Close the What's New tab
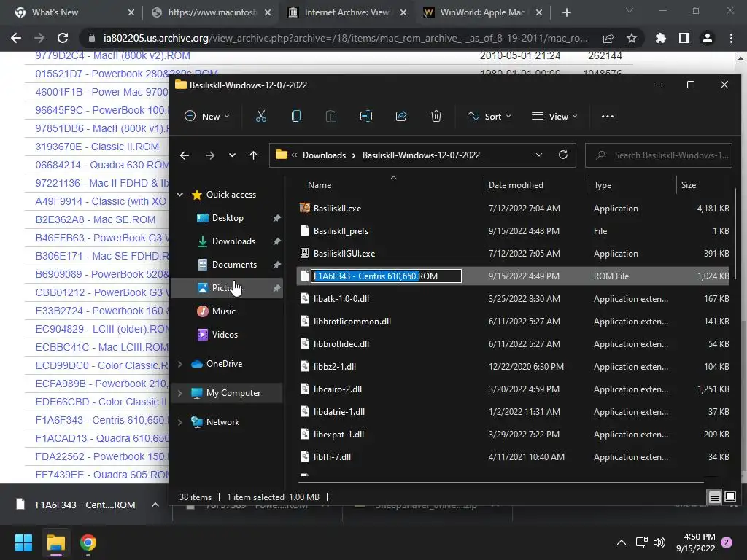 point(131,12)
